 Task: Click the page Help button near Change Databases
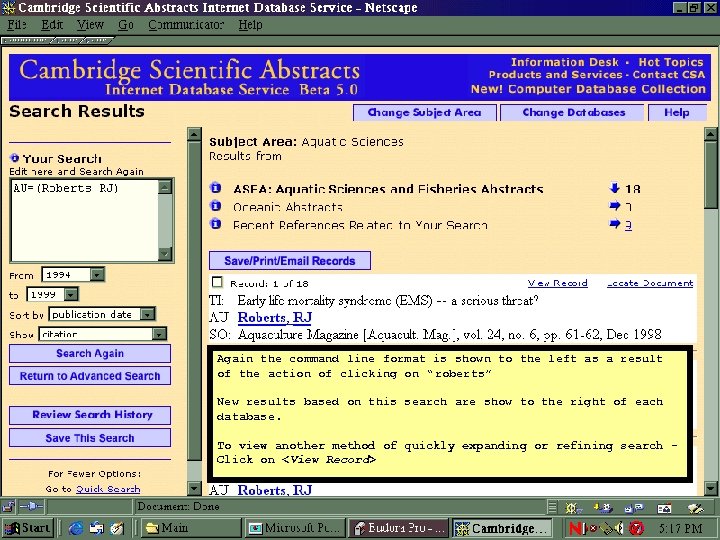(677, 112)
